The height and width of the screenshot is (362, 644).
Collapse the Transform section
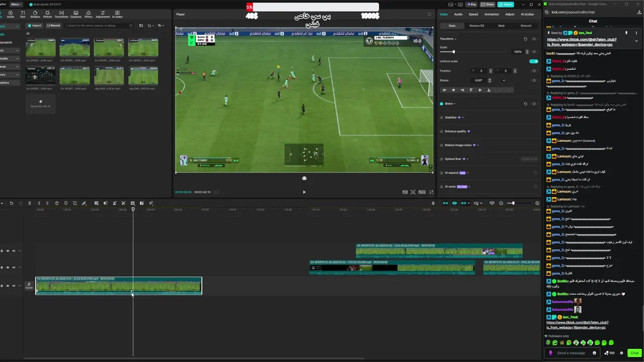455,39
